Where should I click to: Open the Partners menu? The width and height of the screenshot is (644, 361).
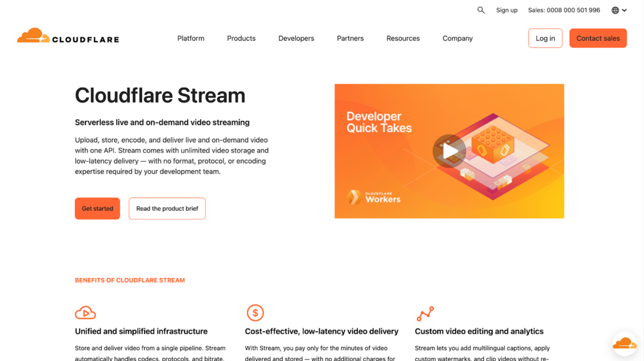pyautogui.click(x=350, y=38)
